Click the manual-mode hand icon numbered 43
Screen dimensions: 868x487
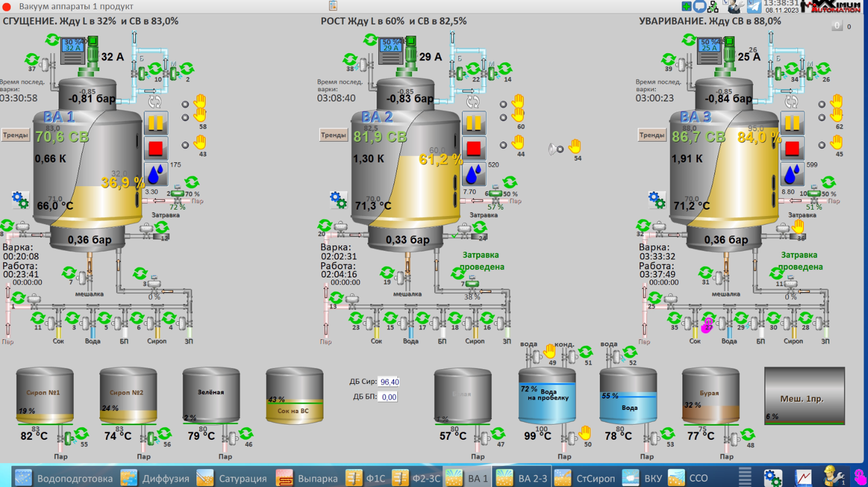(x=200, y=143)
